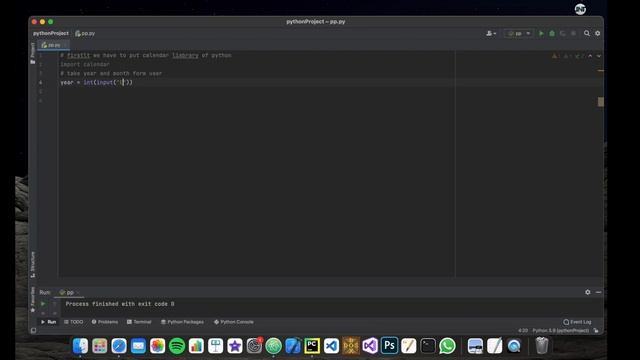Open Run panel settings gear

point(588,292)
